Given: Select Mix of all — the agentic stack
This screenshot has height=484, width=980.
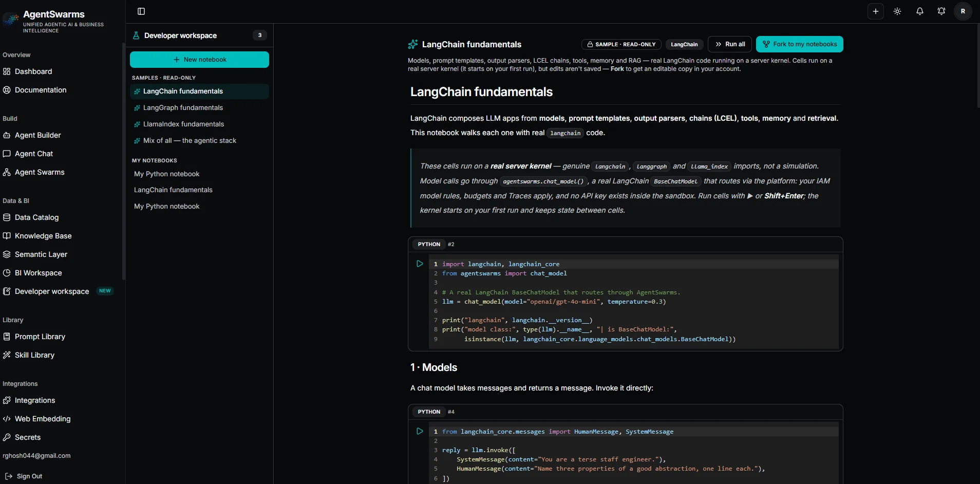Looking at the screenshot, I should coord(199,141).
